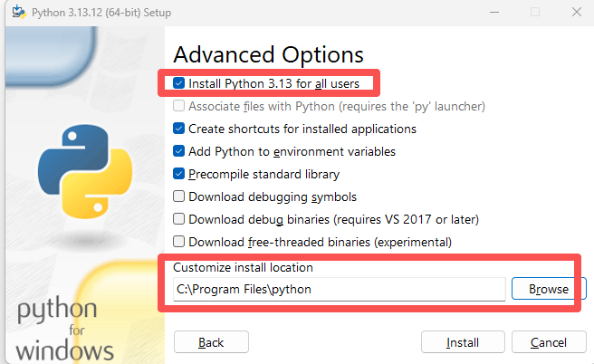Uncheck Install Python 3.13 for all users
Image resolution: width=594 pixels, height=364 pixels.
click(178, 83)
